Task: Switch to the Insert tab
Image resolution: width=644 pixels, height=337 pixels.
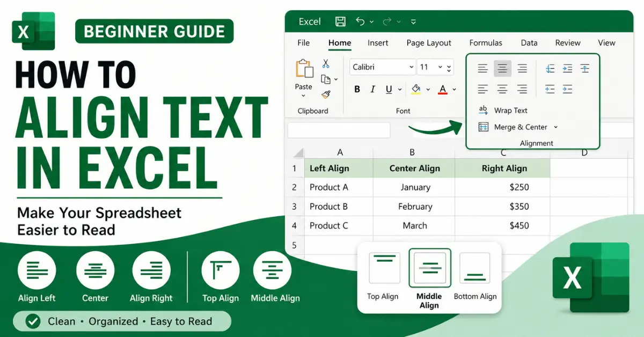Action: pyautogui.click(x=378, y=43)
